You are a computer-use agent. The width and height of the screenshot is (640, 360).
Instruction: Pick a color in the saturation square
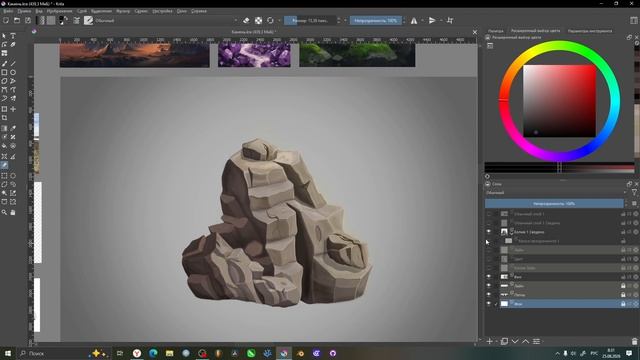tap(559, 101)
